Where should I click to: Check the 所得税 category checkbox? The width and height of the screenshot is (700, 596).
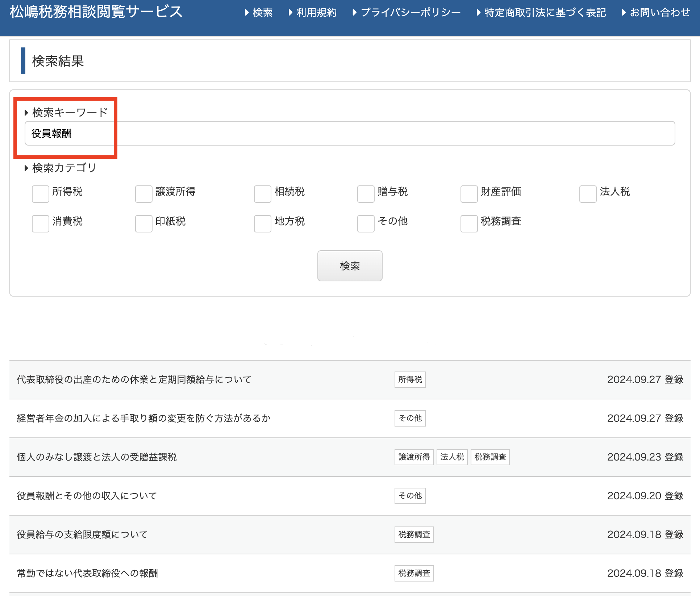41,194
